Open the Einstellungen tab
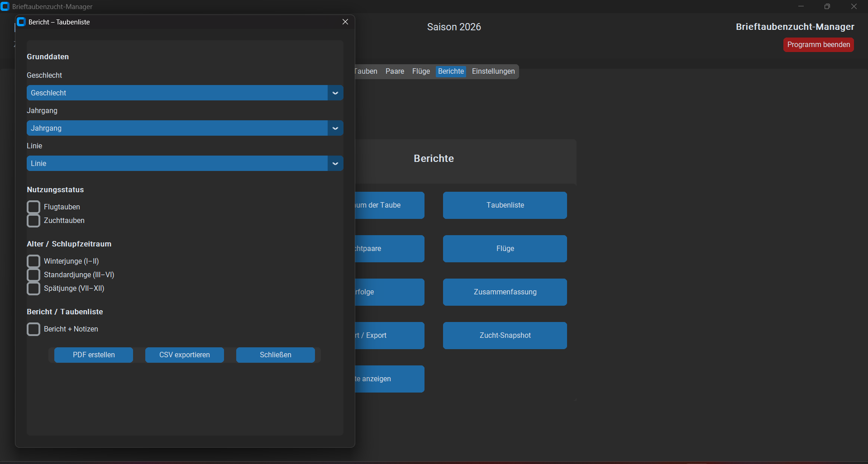 (x=493, y=71)
